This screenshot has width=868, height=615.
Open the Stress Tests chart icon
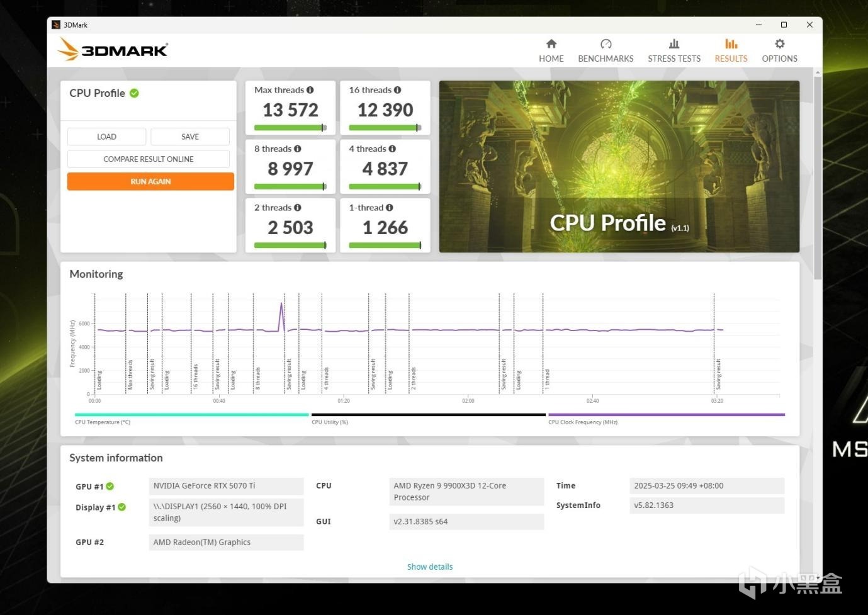(x=674, y=43)
